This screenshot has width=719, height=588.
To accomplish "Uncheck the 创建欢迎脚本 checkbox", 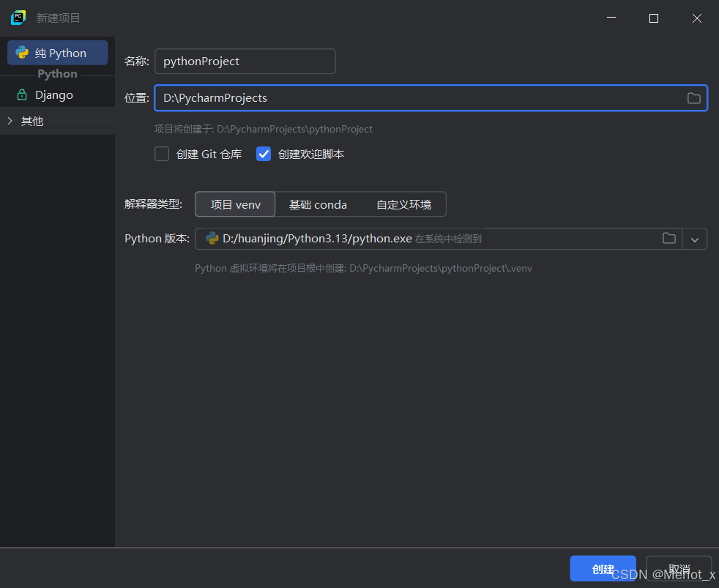I will point(264,154).
